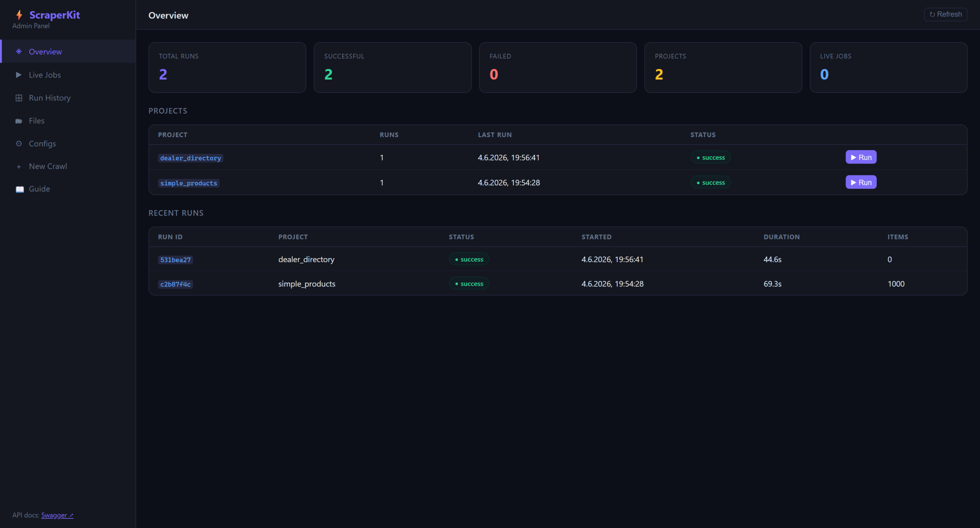This screenshot has width=980, height=528.
Task: Click the Files folder icon
Action: point(19,121)
